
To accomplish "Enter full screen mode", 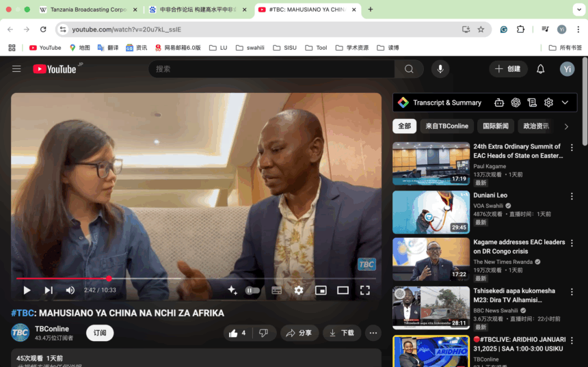I will 365,290.
